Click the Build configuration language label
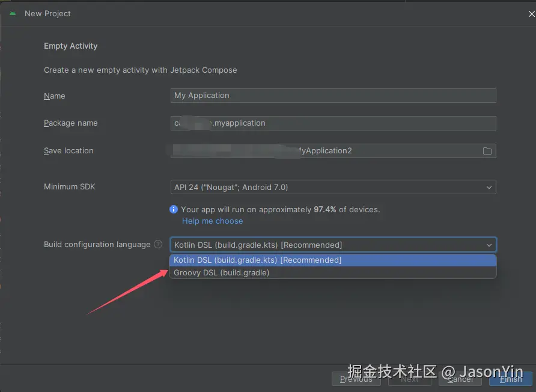The height and width of the screenshot is (392, 536). click(x=97, y=244)
